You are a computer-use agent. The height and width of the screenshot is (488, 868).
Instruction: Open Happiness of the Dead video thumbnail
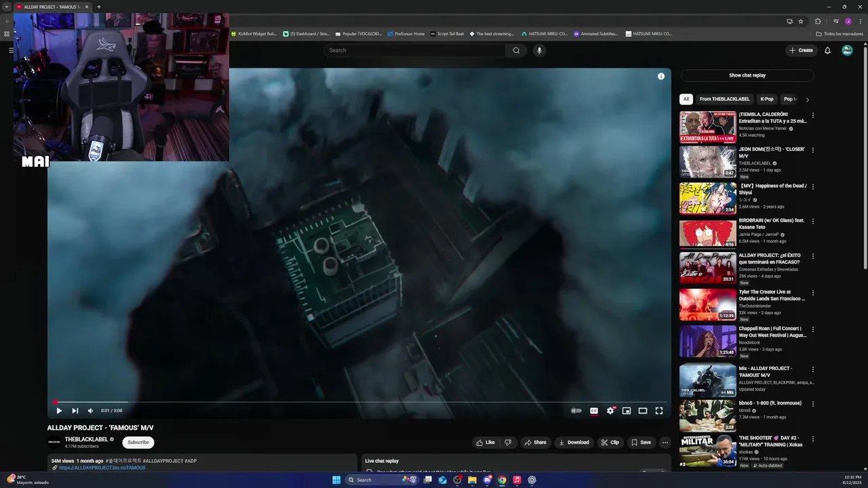click(708, 199)
